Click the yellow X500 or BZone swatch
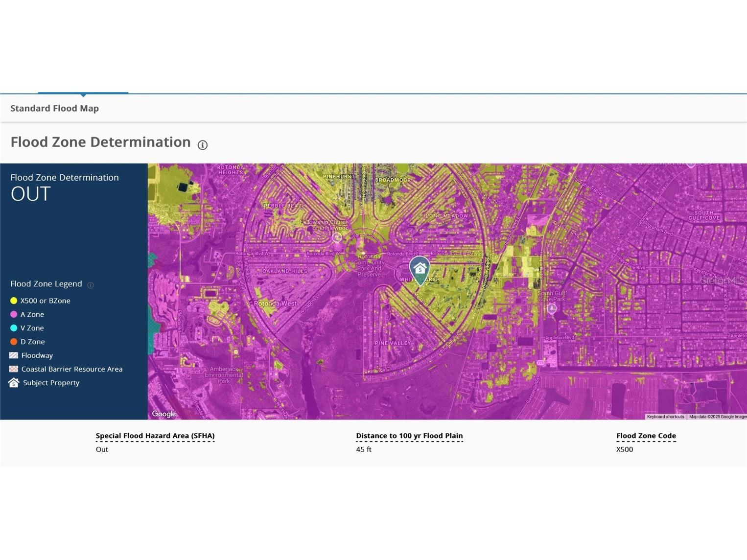This screenshot has width=747, height=560. click(x=14, y=301)
